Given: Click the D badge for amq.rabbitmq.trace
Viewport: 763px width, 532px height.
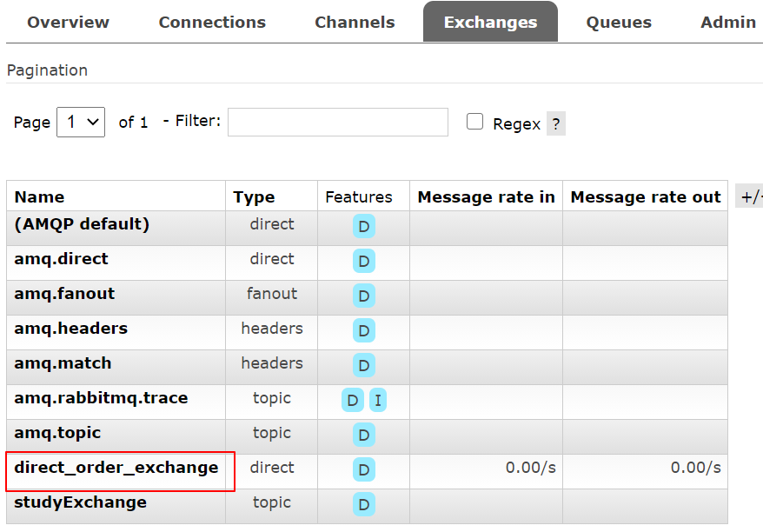Looking at the screenshot, I should [x=352, y=400].
